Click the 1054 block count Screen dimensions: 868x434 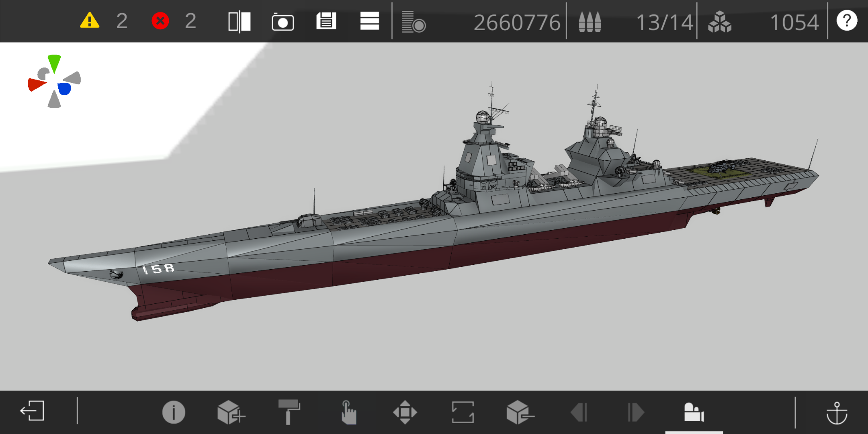tap(794, 23)
